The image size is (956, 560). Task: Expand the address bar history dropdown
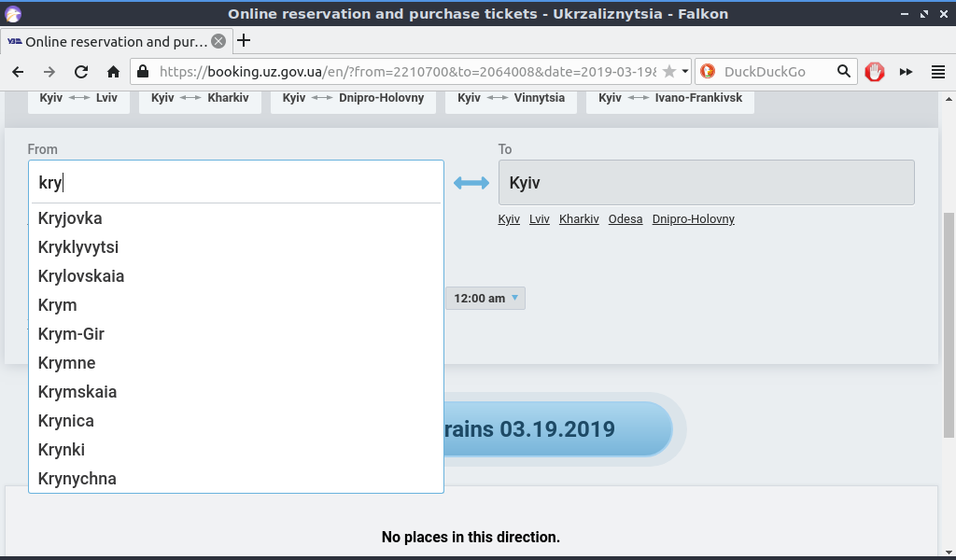point(684,72)
